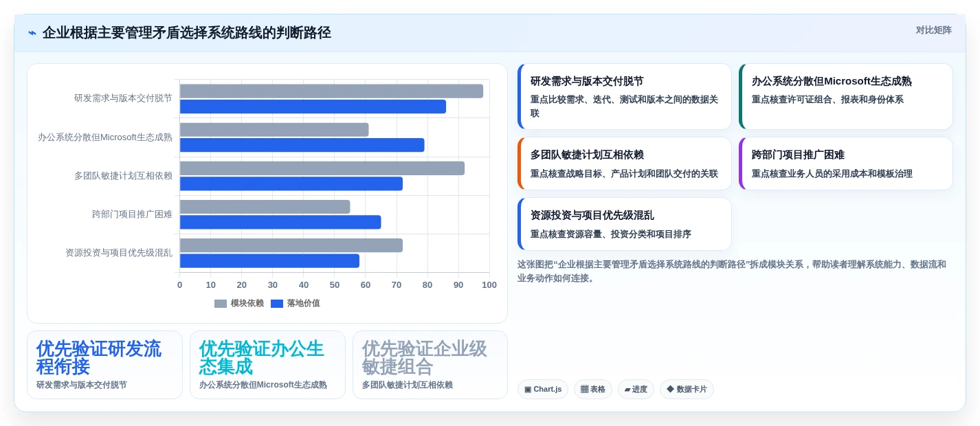This screenshot has height=426, width=980.
Task: Click the gray bar for 办公系统分散但Microsoft生态成熟
Action: [274, 130]
